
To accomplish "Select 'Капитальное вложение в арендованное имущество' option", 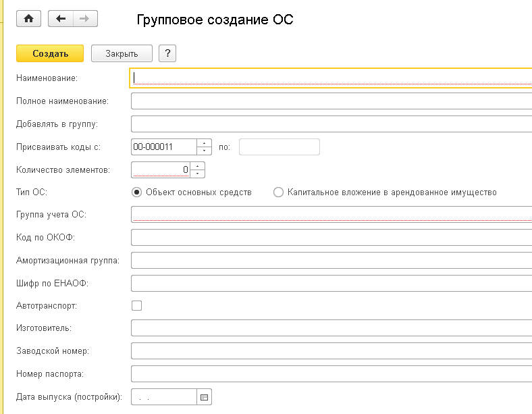I will point(278,192).
